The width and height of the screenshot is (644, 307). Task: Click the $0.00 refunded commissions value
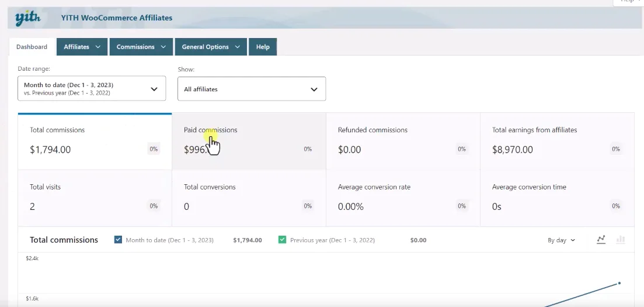tap(350, 149)
